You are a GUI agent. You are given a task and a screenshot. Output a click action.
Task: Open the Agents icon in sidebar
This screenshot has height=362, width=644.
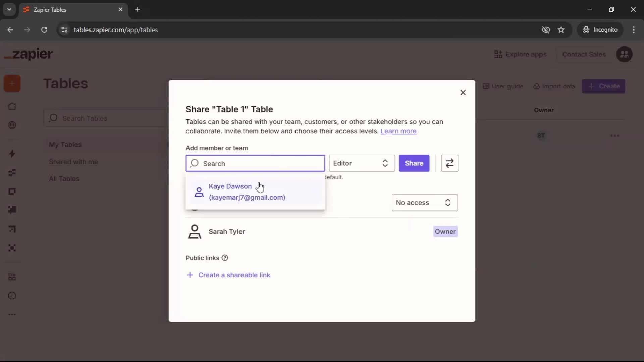pos(12,248)
